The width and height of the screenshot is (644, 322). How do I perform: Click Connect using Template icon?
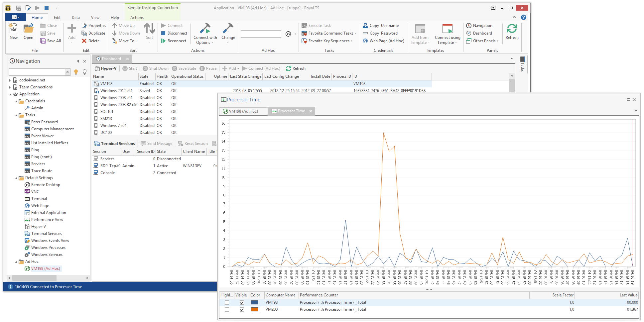click(448, 29)
